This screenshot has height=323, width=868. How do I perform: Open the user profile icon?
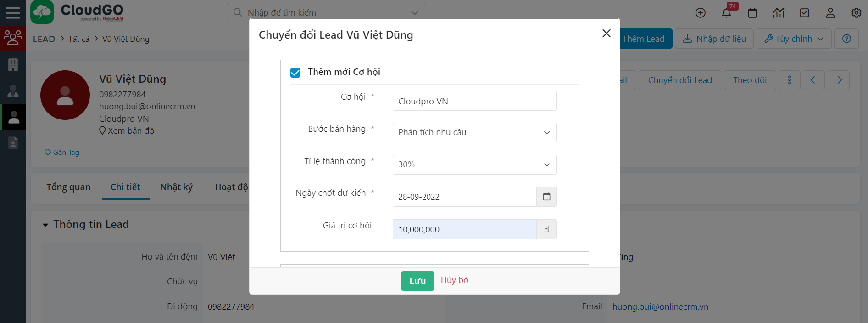tap(830, 13)
